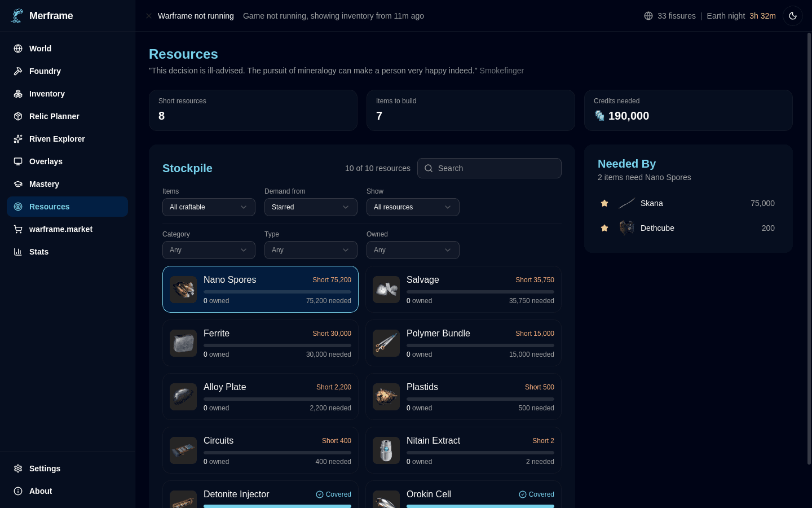Click the Inventory cubes icon

[18, 94]
